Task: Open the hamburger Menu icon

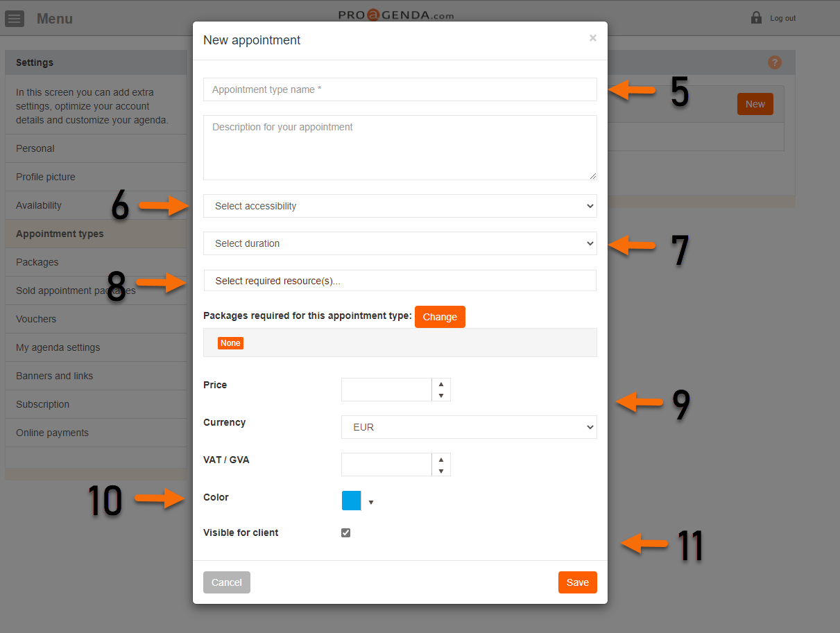Action: tap(15, 19)
